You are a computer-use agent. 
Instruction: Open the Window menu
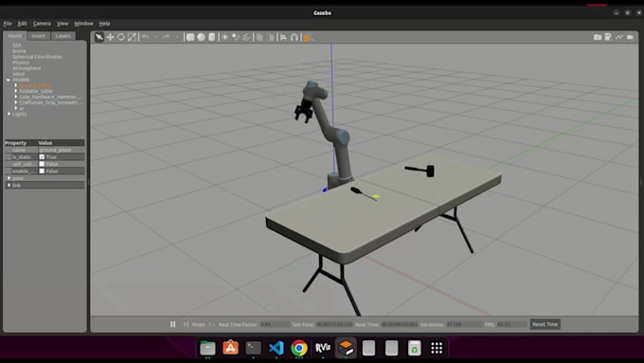point(83,24)
